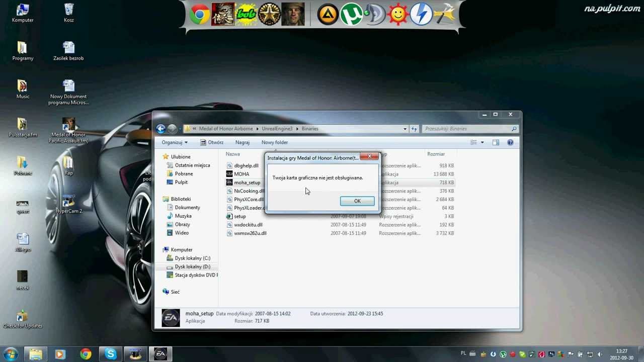Screen dimensions: 644x362
Task: Open the Organizuj dropdown menu
Action: [175, 142]
